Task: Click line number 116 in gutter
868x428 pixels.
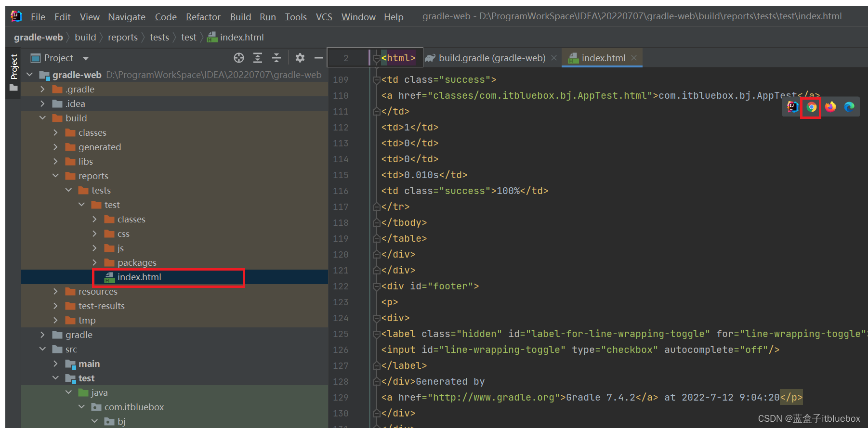Action: pyautogui.click(x=341, y=191)
